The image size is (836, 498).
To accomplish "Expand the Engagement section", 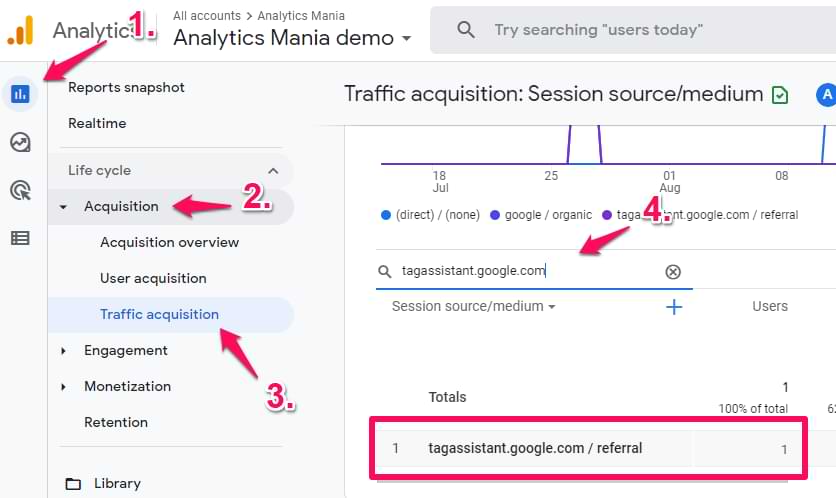I will click(64, 351).
